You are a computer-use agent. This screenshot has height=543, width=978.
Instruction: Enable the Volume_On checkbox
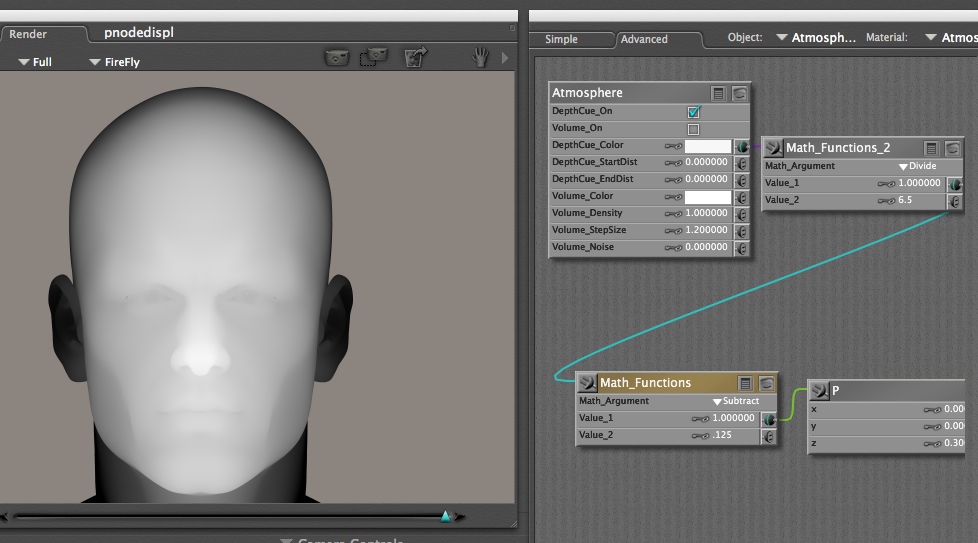click(x=694, y=129)
